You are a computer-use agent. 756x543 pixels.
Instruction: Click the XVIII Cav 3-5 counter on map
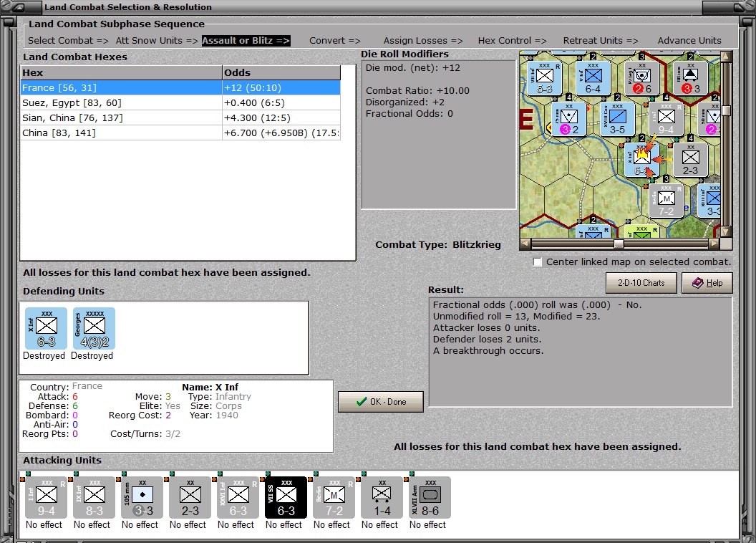(617, 119)
